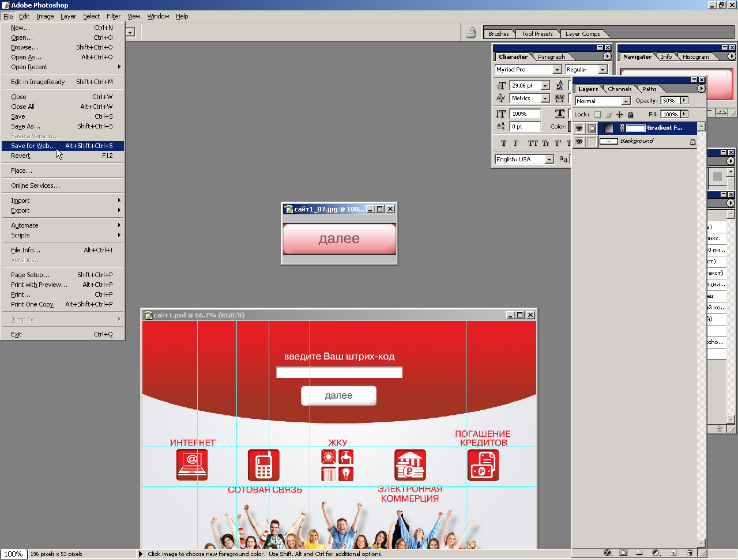Click the Сотовая связь phone icon
738x560 pixels.
(x=263, y=464)
